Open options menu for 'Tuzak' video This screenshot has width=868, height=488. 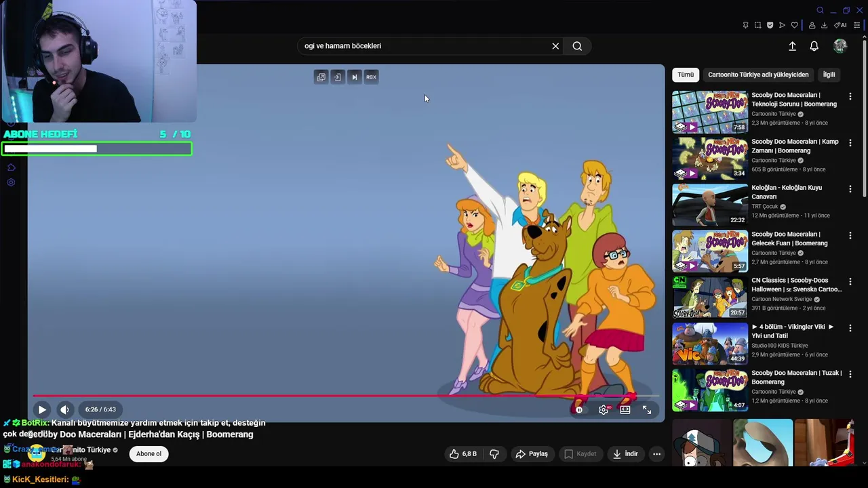coord(850,374)
